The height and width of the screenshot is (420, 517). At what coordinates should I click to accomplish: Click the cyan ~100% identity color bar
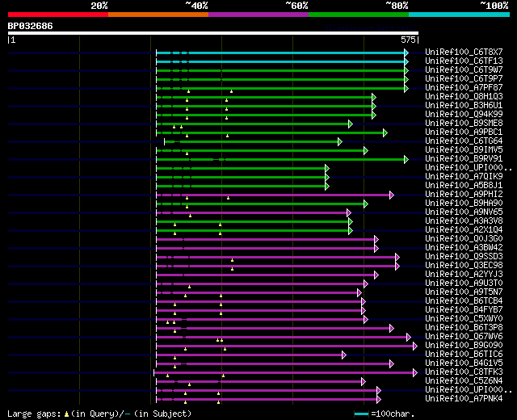(460, 15)
